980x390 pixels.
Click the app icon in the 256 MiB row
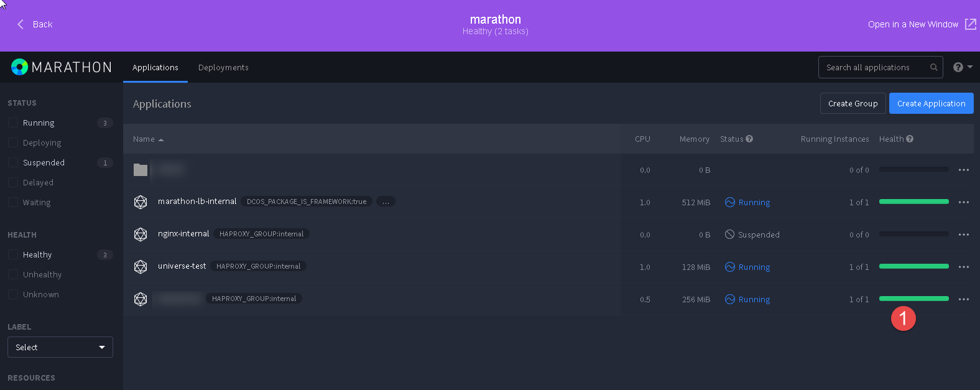point(141,299)
